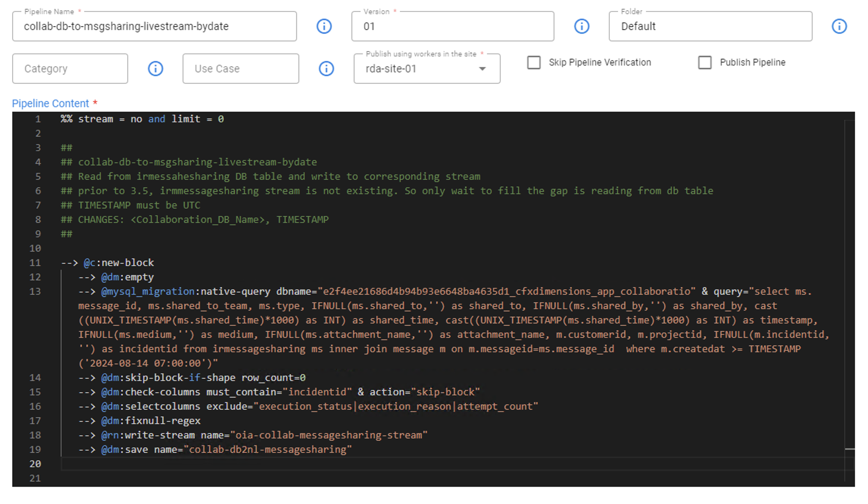This screenshot has width=868, height=504.
Task: Click the Pipeline Content label
Action: tap(50, 103)
